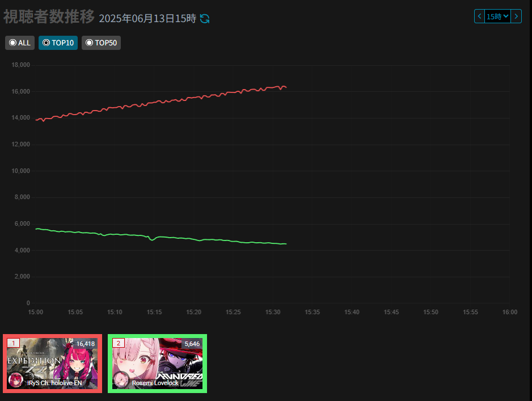
Task: Click the green viewer line on chart
Action: (x=161, y=237)
